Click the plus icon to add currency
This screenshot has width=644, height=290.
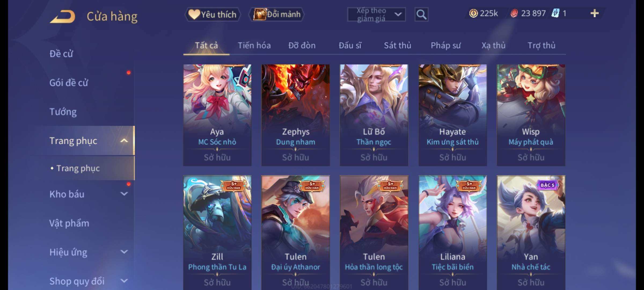[595, 13]
